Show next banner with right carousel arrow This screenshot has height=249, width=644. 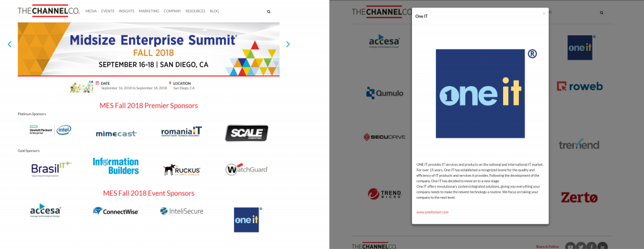point(288,44)
